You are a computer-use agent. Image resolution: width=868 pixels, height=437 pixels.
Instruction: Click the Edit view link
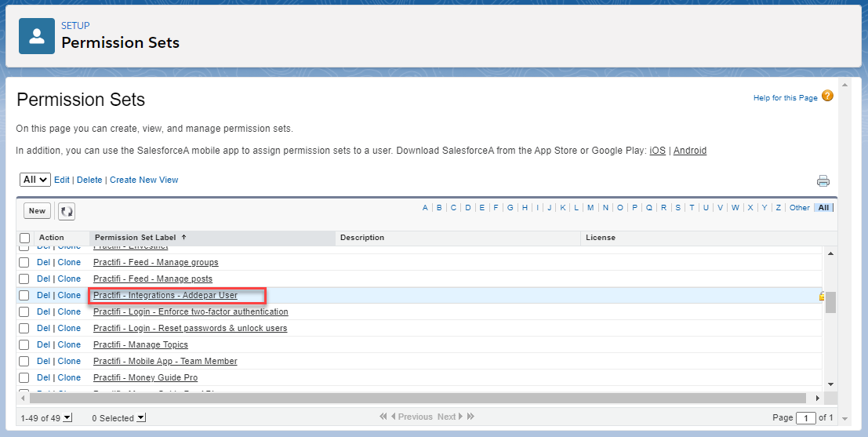click(x=62, y=180)
